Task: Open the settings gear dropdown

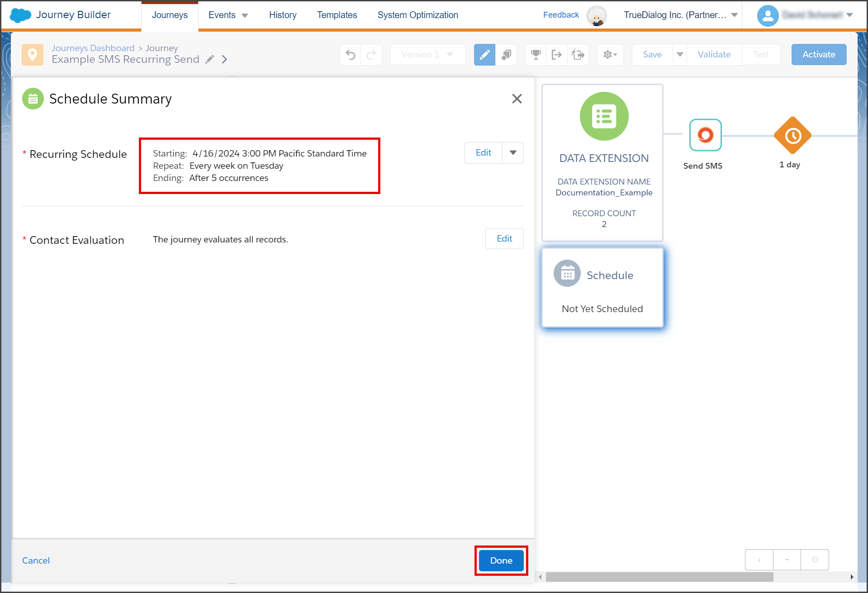Action: (610, 55)
